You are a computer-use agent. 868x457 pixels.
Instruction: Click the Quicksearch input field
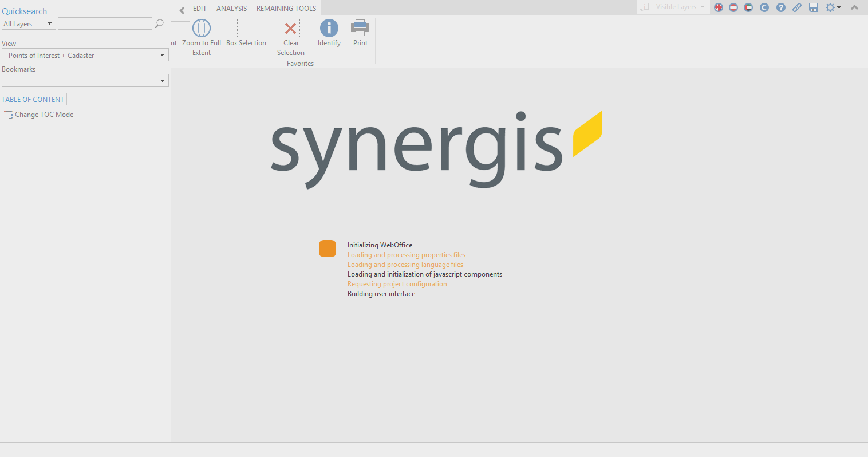105,23
